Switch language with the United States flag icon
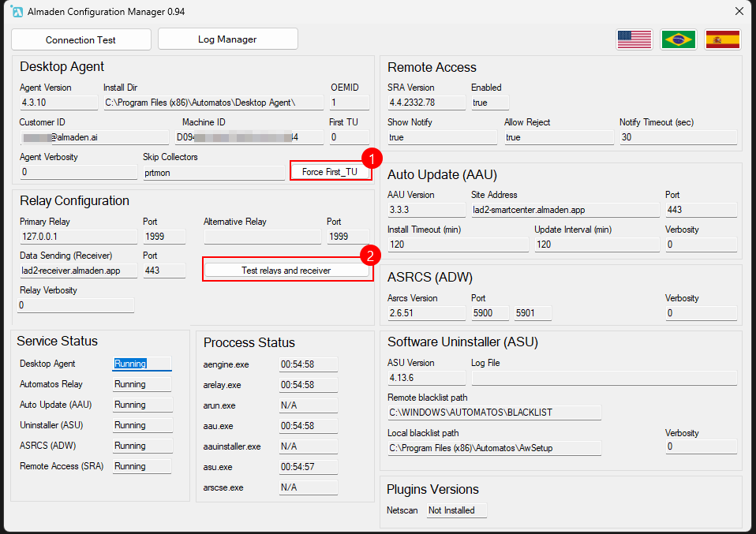Screen dimensions: 756x534 [634, 39]
